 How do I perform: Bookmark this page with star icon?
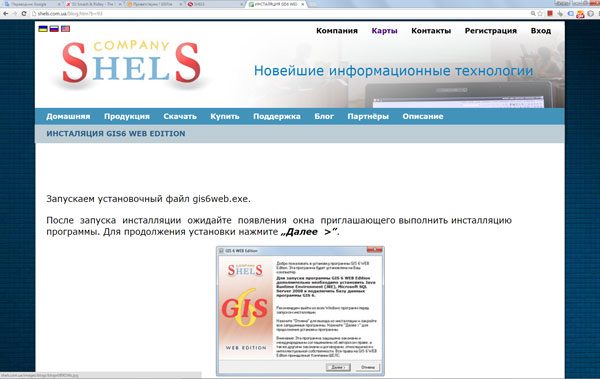tap(540, 13)
